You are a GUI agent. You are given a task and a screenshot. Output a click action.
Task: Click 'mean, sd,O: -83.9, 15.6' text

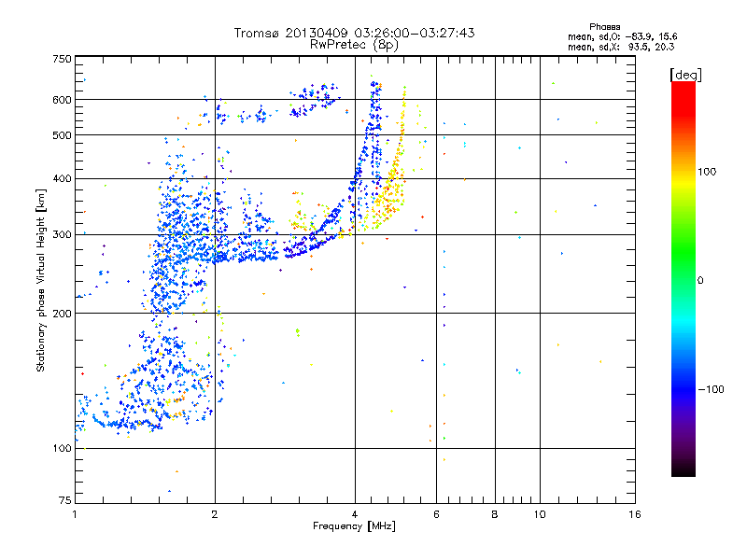622,36
